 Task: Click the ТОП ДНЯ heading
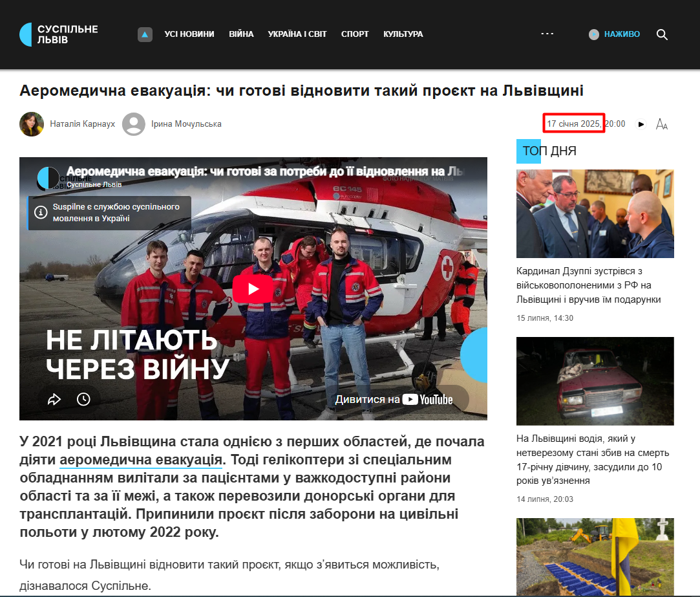(x=549, y=151)
